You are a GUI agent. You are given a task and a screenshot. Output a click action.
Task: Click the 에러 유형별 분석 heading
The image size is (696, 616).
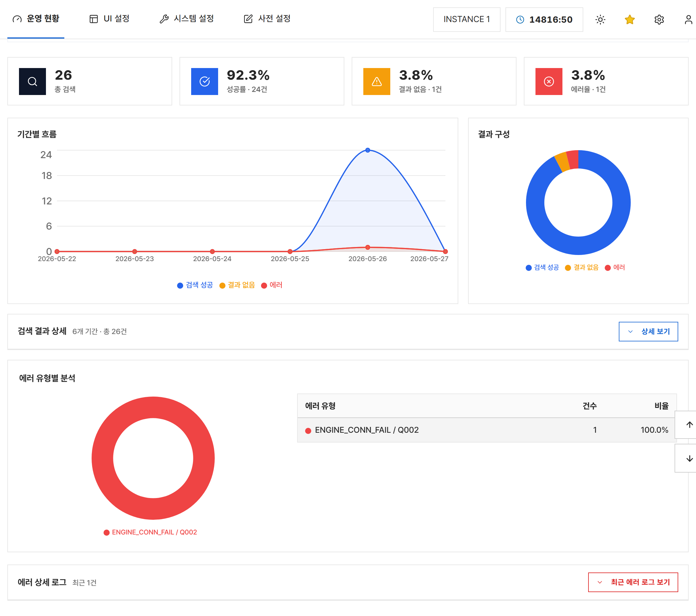[x=47, y=378]
